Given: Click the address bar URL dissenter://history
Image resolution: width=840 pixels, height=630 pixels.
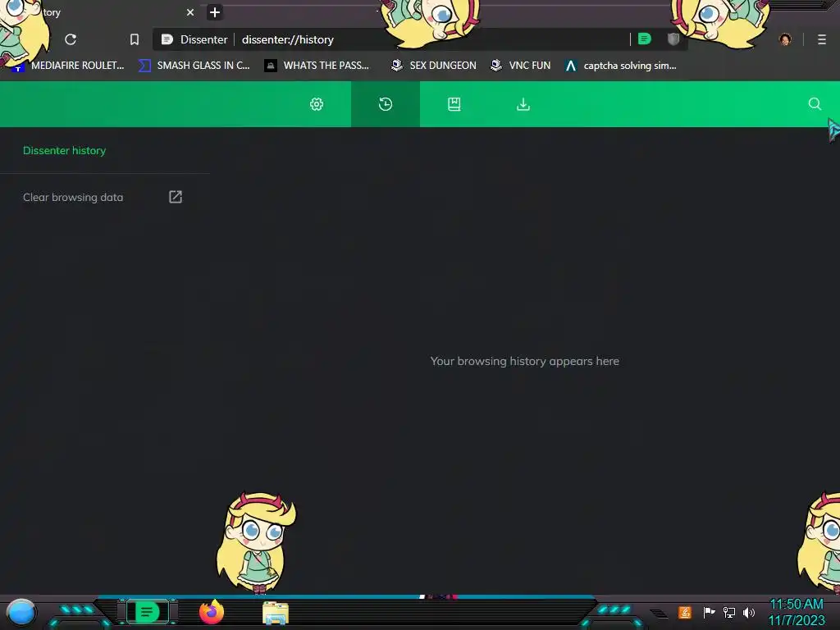Looking at the screenshot, I should pos(288,39).
